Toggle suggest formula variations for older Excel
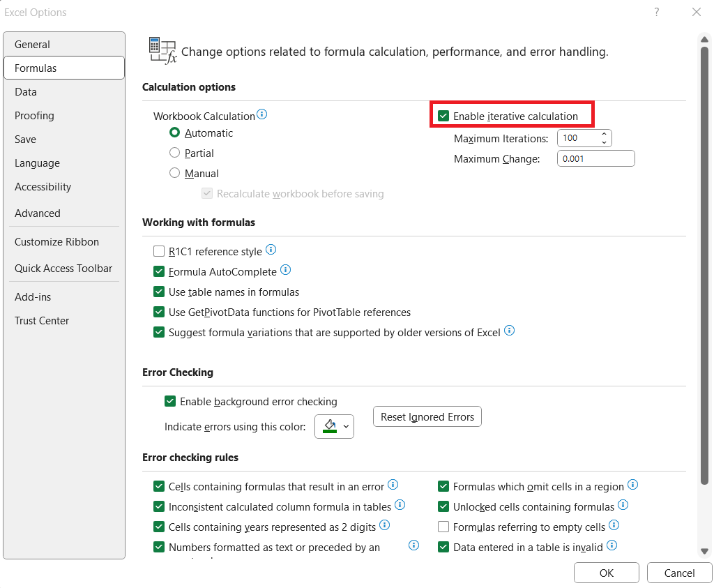 [159, 333]
